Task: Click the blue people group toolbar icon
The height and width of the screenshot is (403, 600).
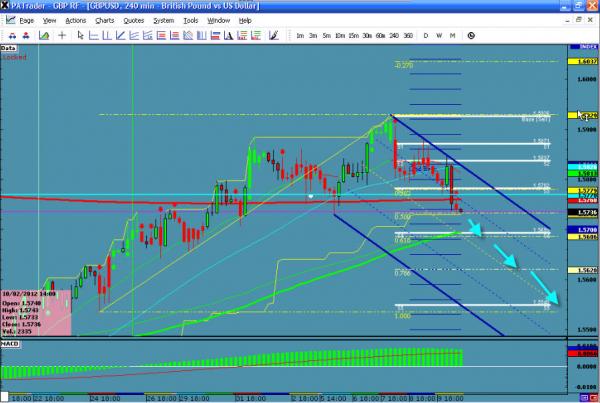Action: 13,36
